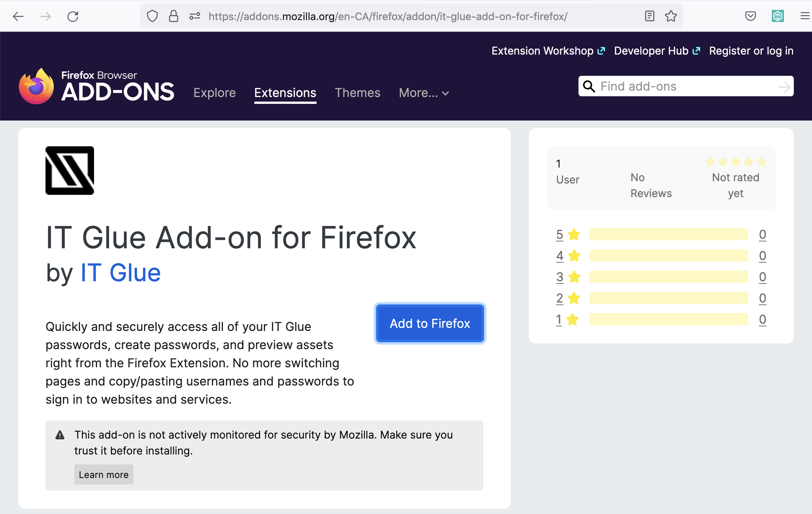Click the browser back arrow
The image size is (812, 514).
[18, 16]
